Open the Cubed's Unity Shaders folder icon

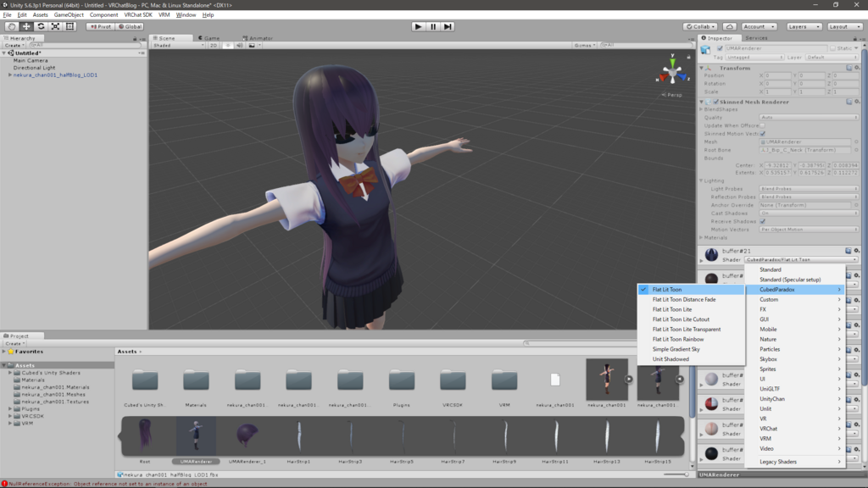(145, 380)
